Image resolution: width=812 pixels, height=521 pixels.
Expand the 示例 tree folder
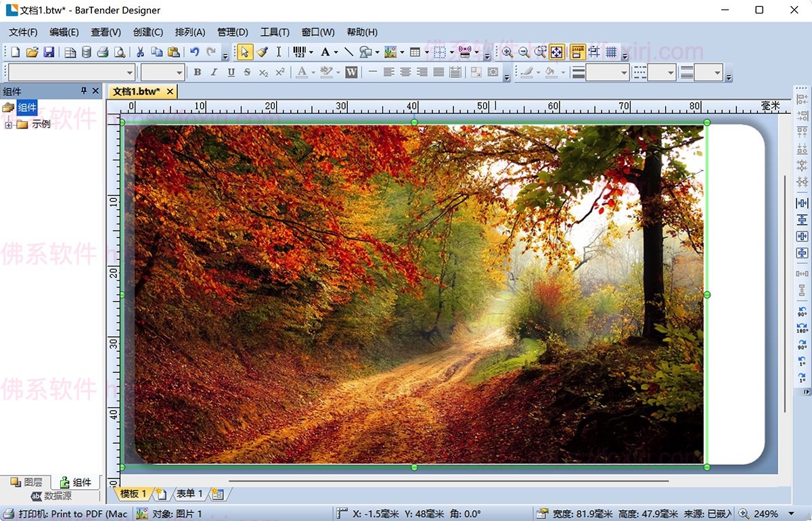click(x=9, y=124)
